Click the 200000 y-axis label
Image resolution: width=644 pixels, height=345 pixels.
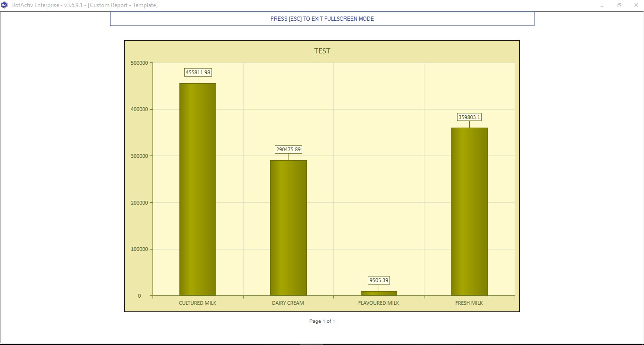(139, 203)
